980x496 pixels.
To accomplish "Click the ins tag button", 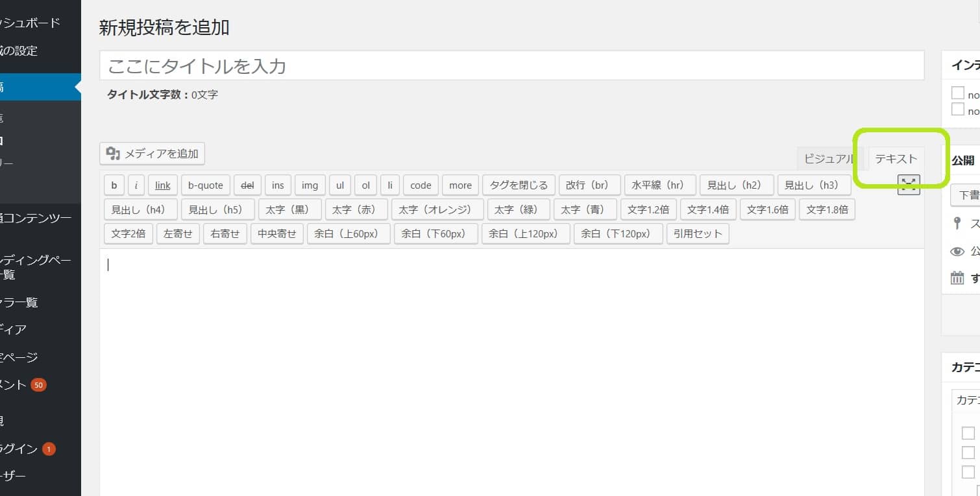I will [x=278, y=185].
